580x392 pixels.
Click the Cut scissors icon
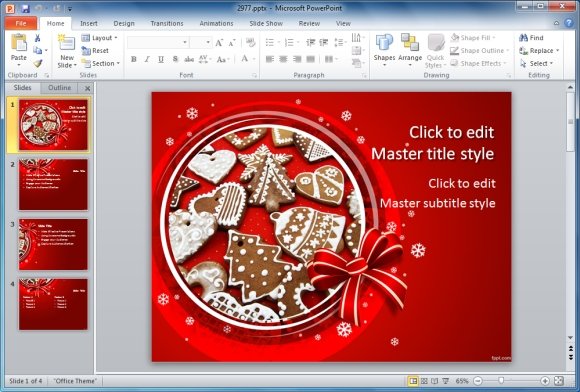tap(37, 38)
